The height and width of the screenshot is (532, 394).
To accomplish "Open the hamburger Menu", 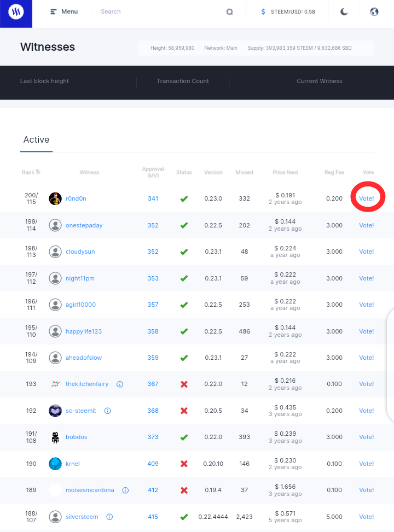I will point(64,11).
